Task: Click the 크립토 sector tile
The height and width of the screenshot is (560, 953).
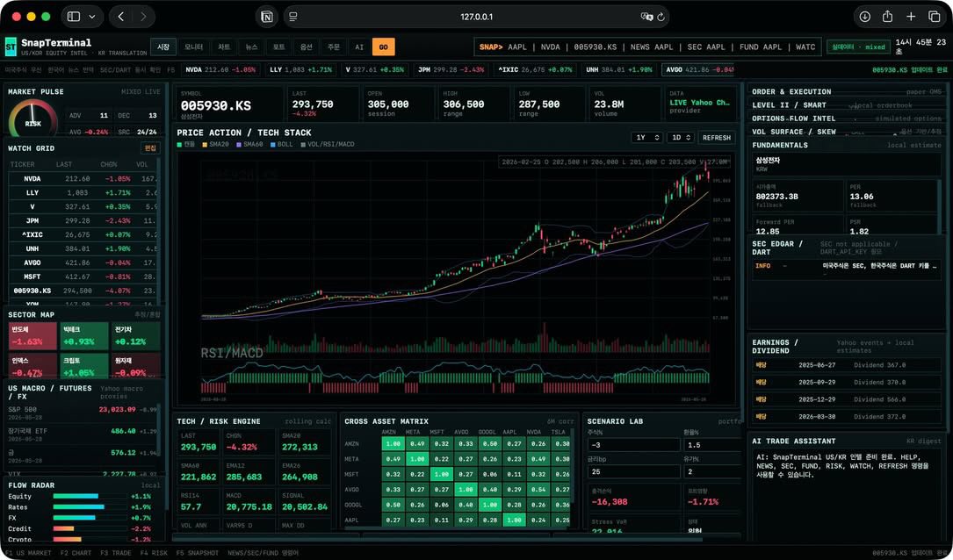Action: coord(84,366)
